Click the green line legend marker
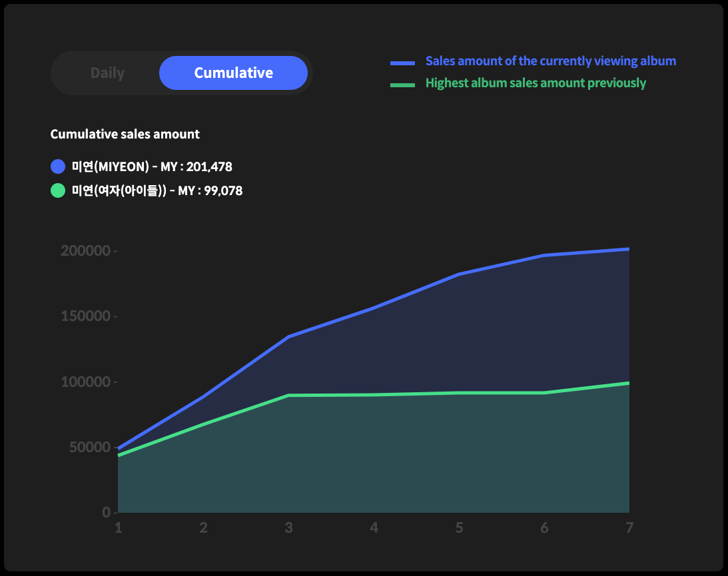Viewport: 728px width, 576px height. 402,85
